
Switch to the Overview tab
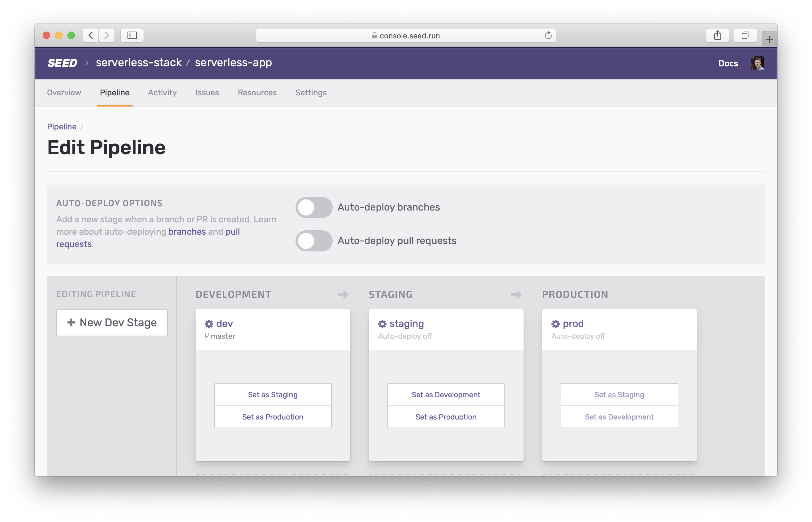tap(64, 93)
